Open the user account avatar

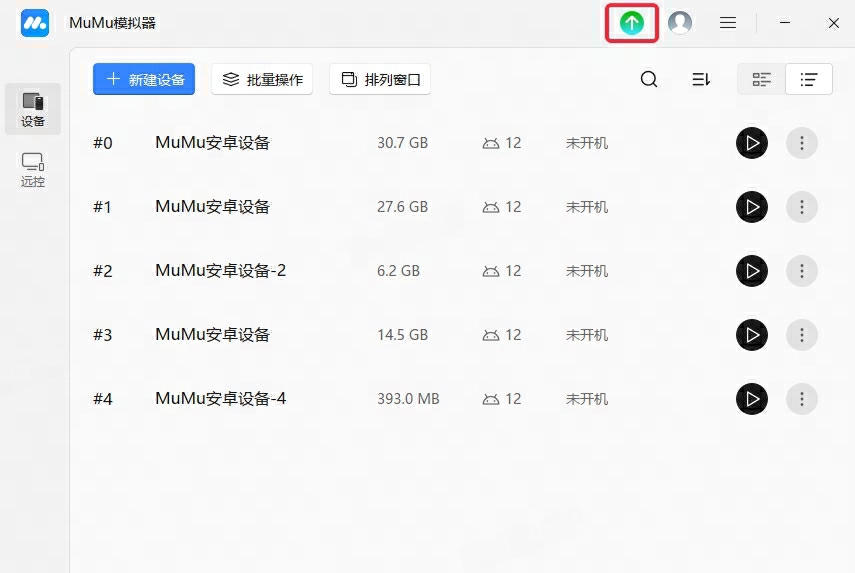tap(680, 23)
